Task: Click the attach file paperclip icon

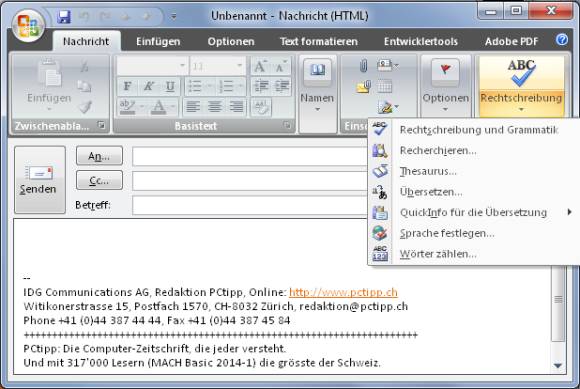Action: [364, 67]
